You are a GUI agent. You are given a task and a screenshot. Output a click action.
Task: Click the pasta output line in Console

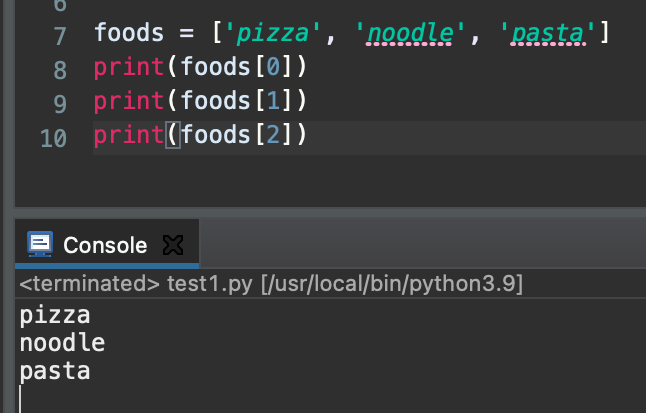(x=55, y=371)
